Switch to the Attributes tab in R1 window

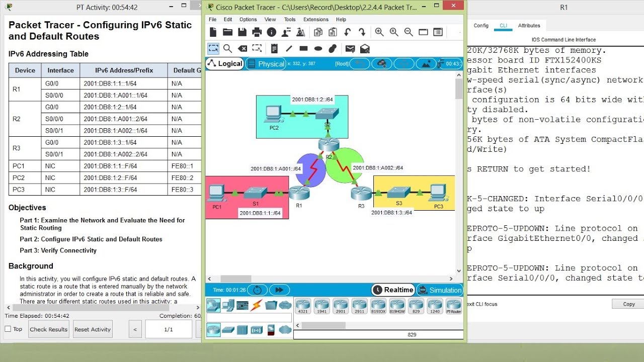click(529, 26)
